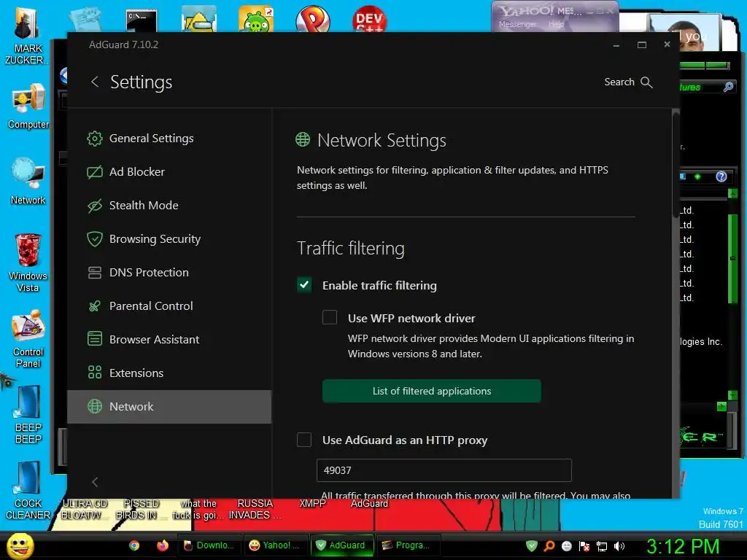Select the Network desktop icon
This screenshot has height=560, width=747.
[28, 182]
